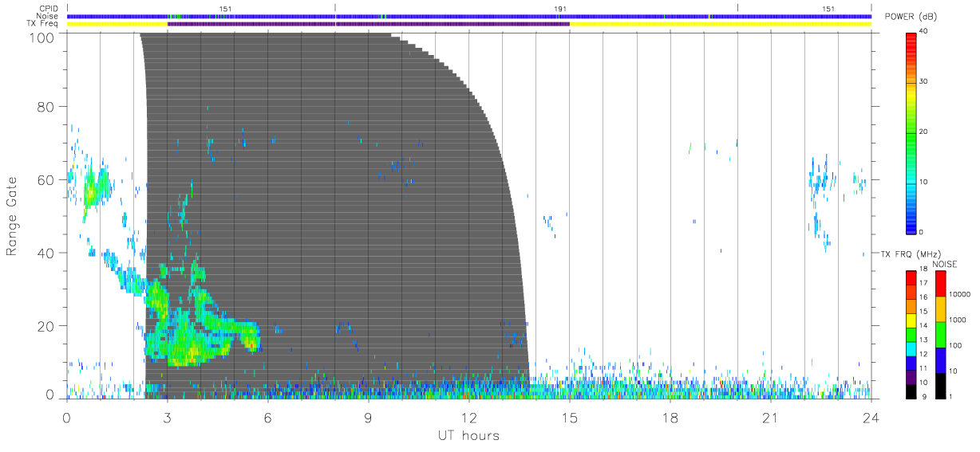Viewport: 980px width, 452px height.
Task: Click the 'UT hours' x-axis title
Action: point(468,436)
